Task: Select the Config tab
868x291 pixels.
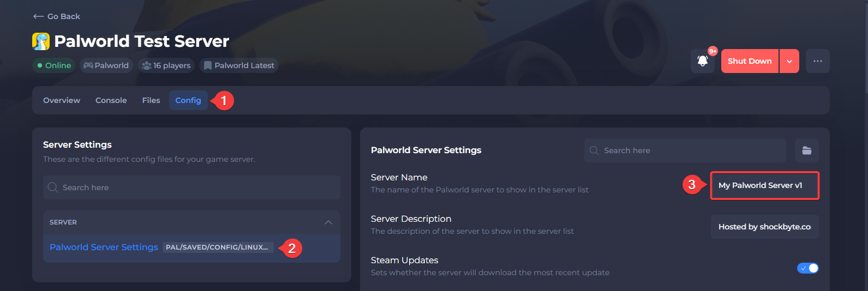Action: pos(188,100)
